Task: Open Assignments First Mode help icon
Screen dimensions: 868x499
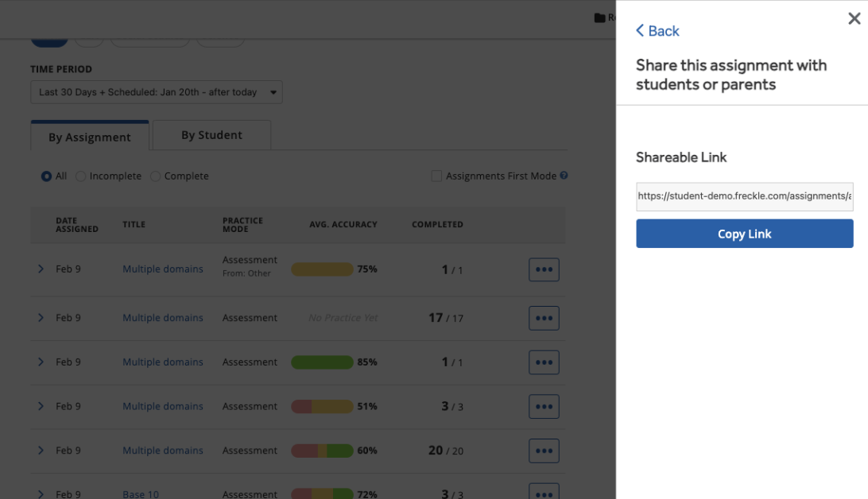Action: (x=564, y=176)
